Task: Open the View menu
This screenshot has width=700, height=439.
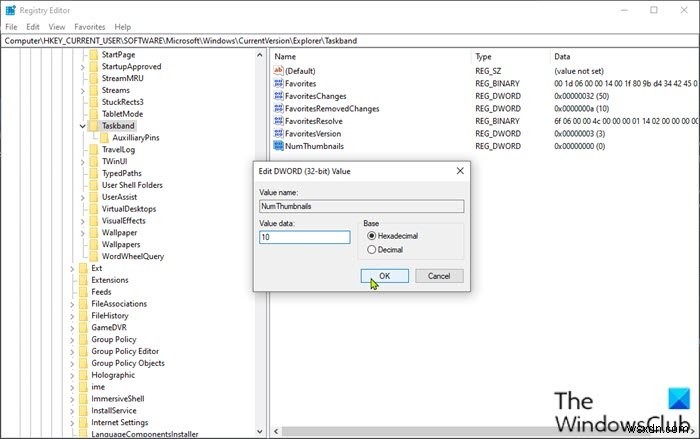Action: click(57, 27)
